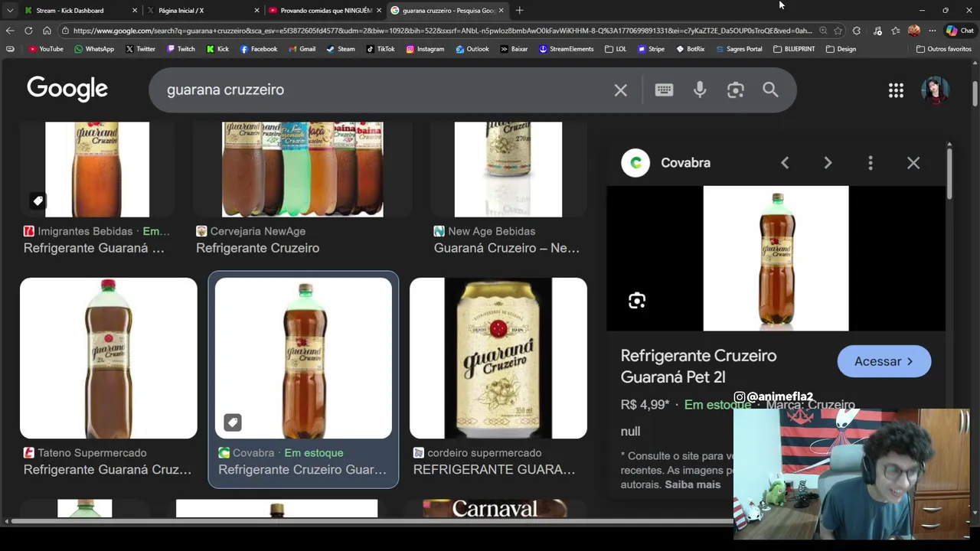Search by image with the camera icon

pos(736,90)
